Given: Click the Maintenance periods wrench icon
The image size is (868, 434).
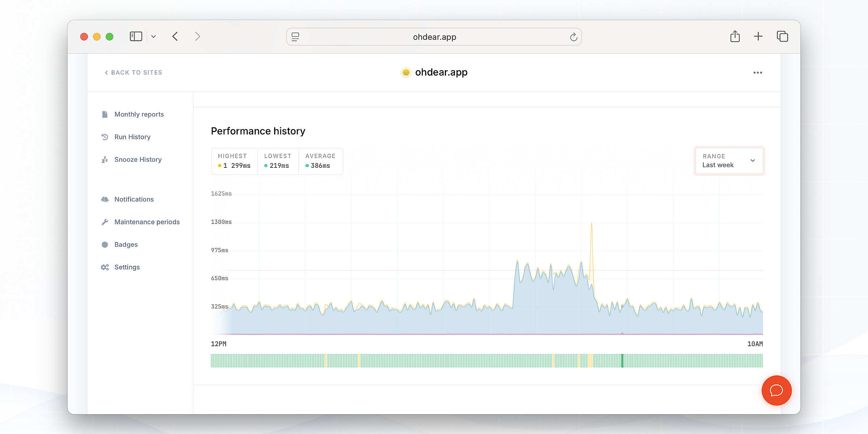Looking at the screenshot, I should pos(105,222).
